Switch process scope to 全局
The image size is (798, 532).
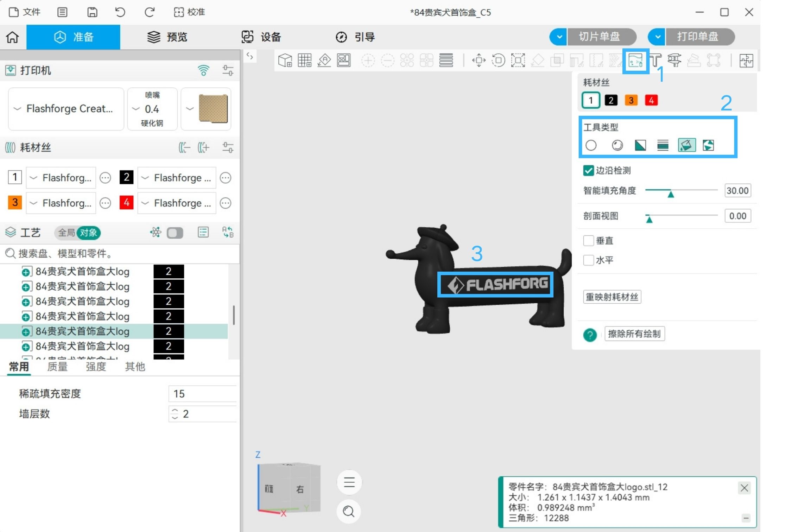point(66,233)
